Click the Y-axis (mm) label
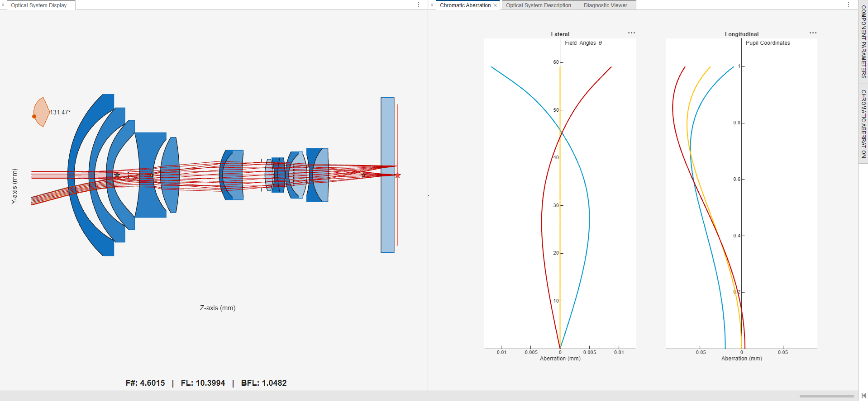 (x=14, y=186)
